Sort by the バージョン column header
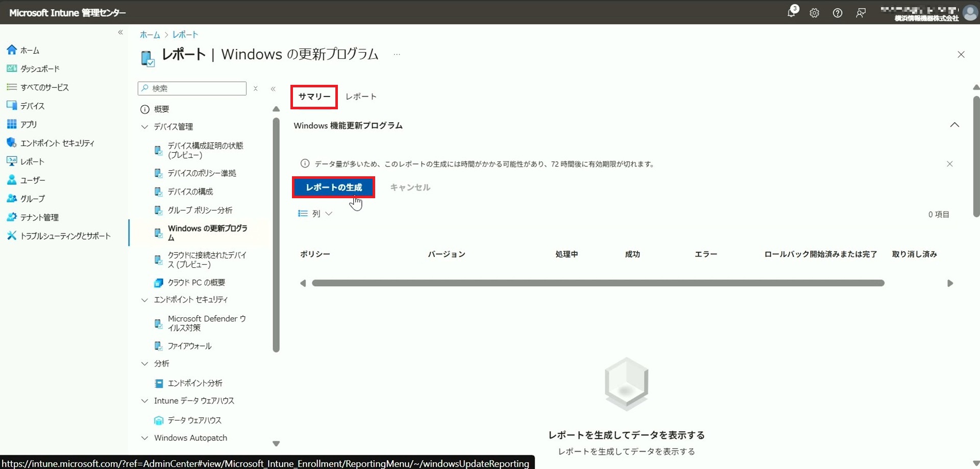Screen dimensions: 980x469 tap(446, 254)
